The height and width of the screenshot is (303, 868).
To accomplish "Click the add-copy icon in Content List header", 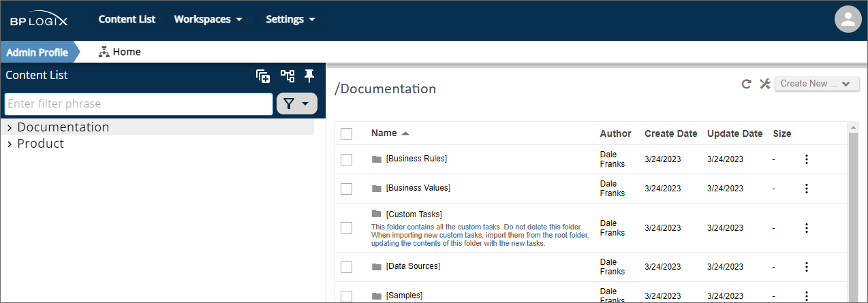I will pyautogui.click(x=263, y=76).
